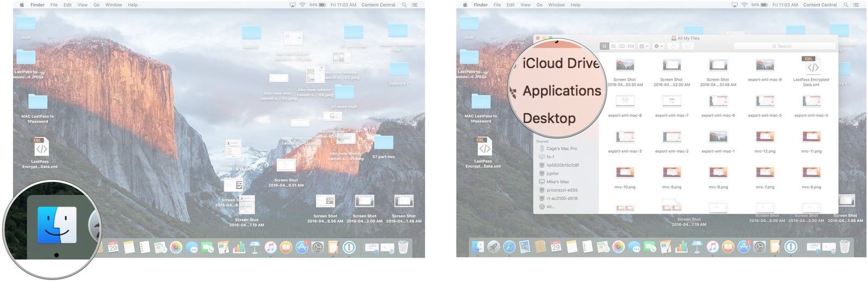Select the jupiter shared computer
Screen dimensions: 868x282
[x=552, y=174]
